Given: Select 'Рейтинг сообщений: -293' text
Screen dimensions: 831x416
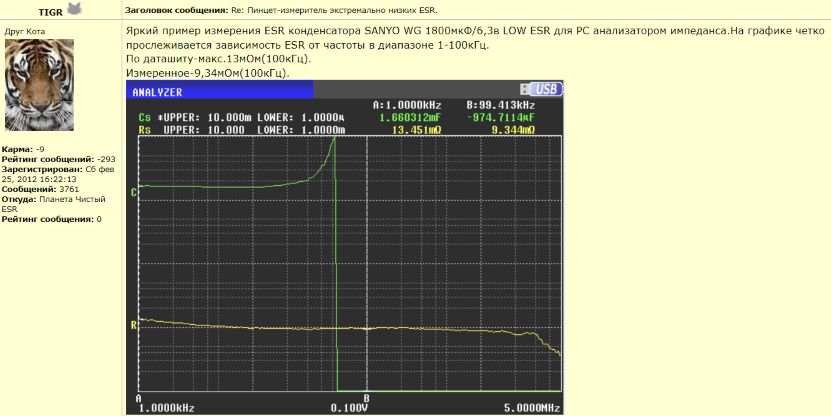Looking at the screenshot, I should [x=59, y=160].
